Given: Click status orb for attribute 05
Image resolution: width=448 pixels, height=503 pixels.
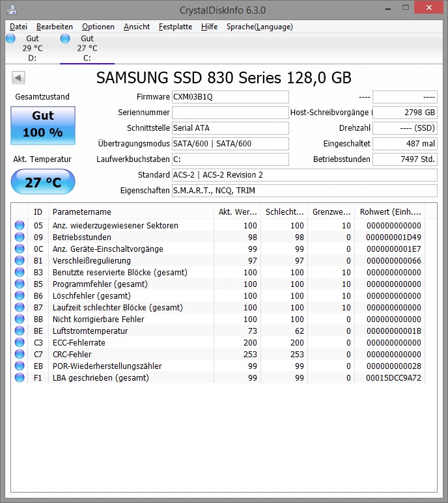Looking at the screenshot, I should (x=20, y=225).
